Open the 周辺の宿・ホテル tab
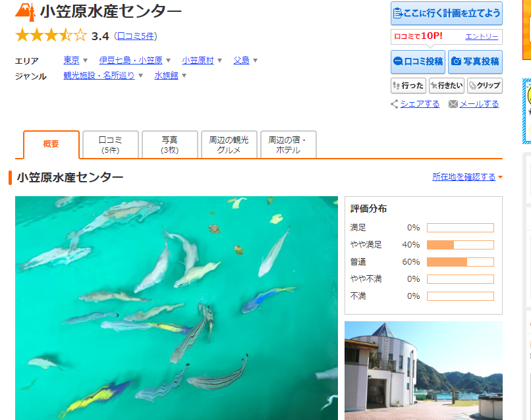The height and width of the screenshot is (420, 531). [x=288, y=145]
